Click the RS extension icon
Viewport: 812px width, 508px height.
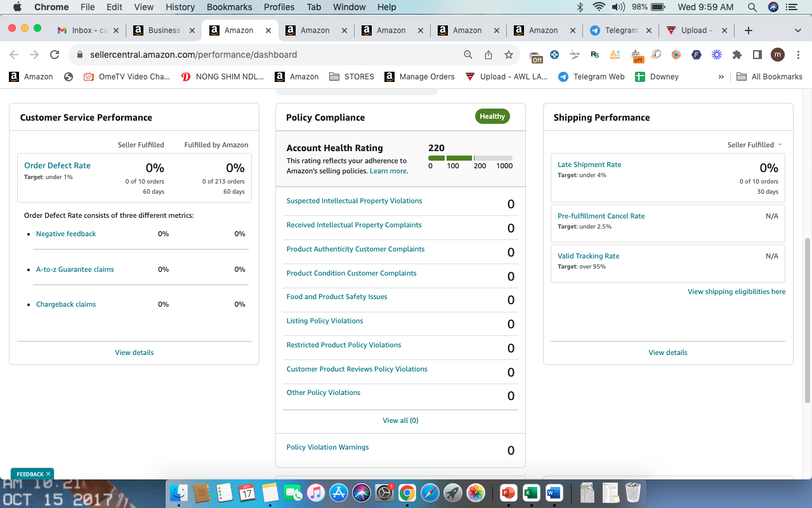tap(595, 55)
